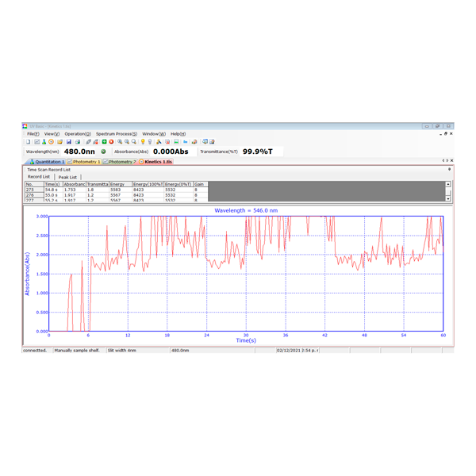Open the Spectrum Process menu
Screen dimensions: 476x476
tap(116, 134)
